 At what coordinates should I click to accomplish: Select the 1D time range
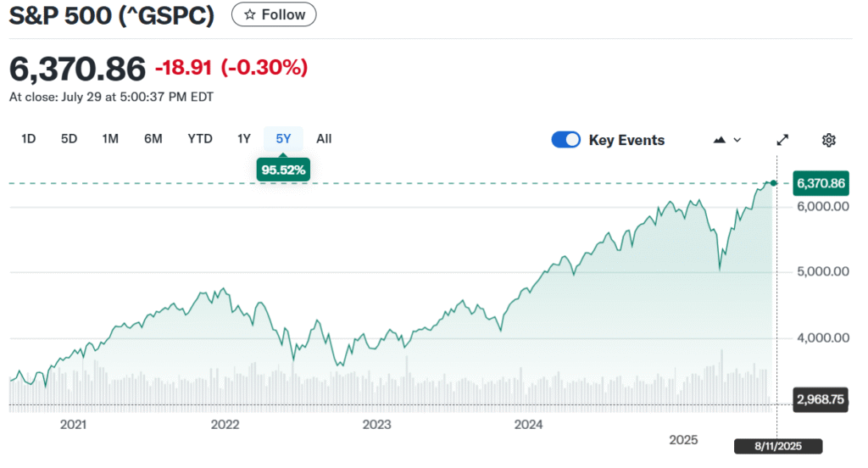pyautogui.click(x=28, y=139)
